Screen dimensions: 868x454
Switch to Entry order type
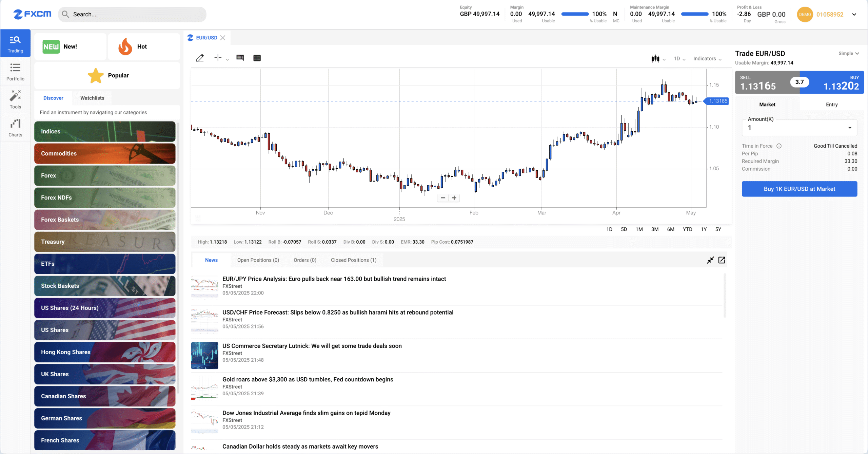(x=831, y=105)
